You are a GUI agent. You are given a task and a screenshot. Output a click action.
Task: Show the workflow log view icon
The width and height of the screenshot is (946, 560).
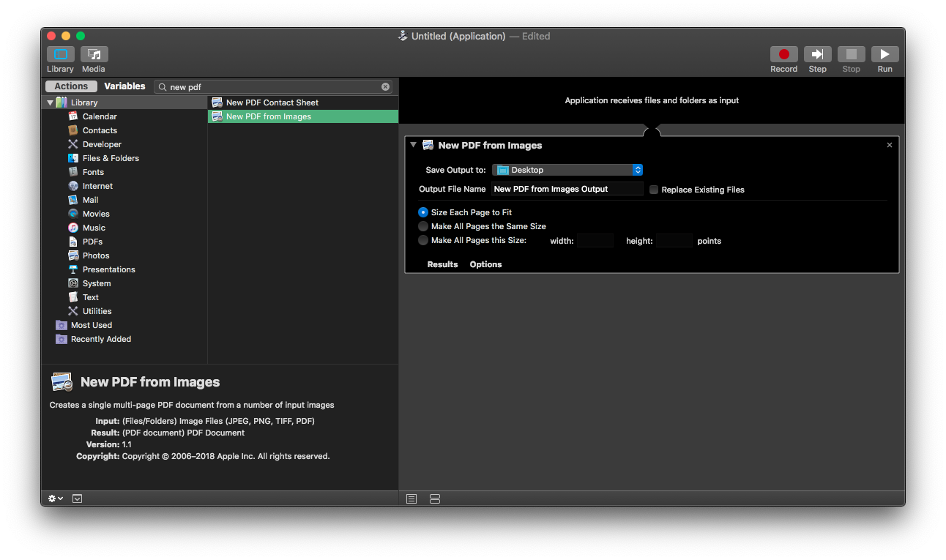pos(411,499)
